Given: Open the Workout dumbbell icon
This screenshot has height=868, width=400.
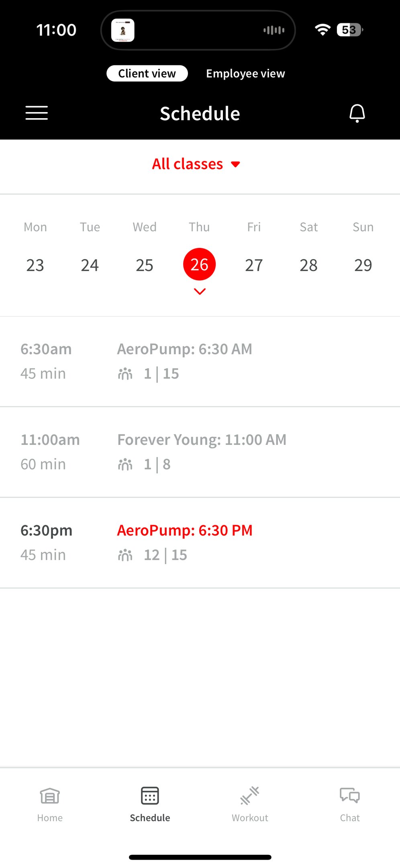Looking at the screenshot, I should tap(250, 796).
